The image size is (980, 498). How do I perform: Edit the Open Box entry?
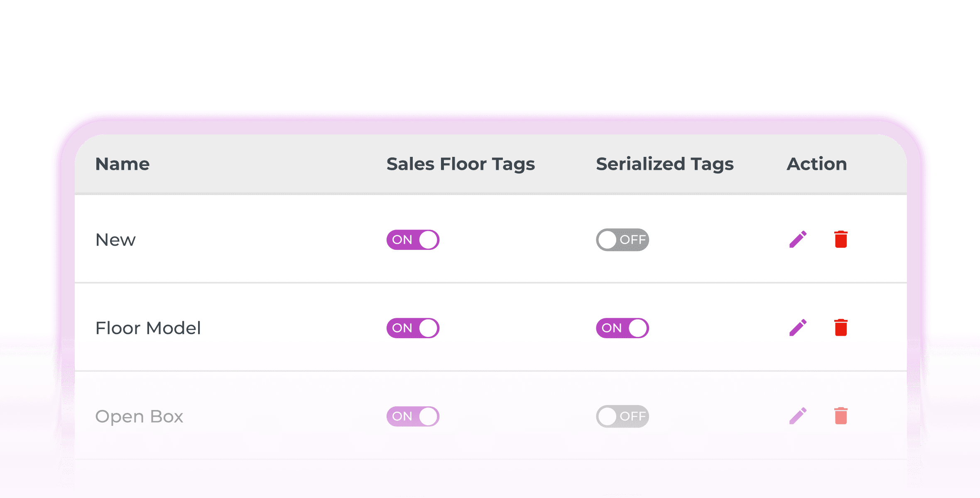[798, 416]
